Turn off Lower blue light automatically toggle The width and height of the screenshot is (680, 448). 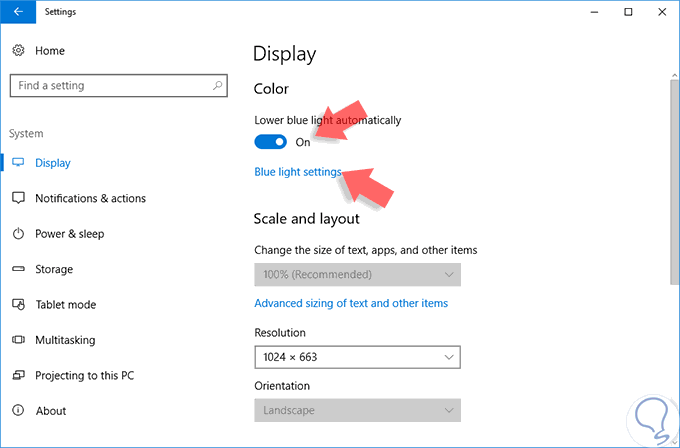coord(271,142)
